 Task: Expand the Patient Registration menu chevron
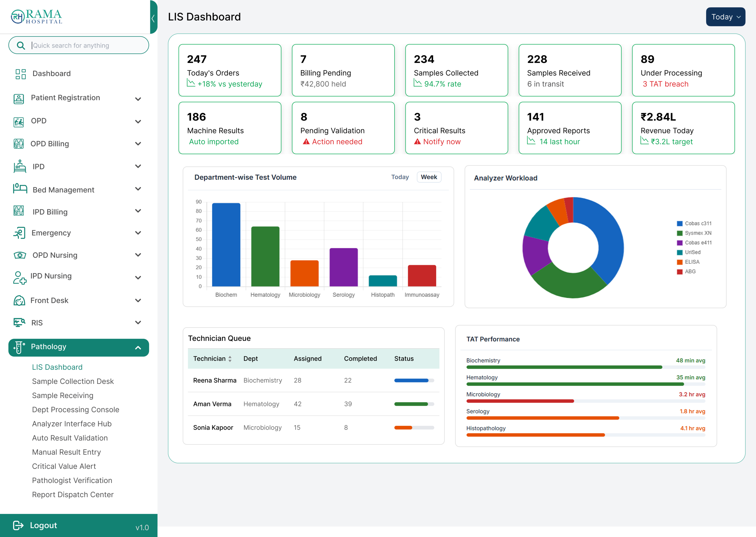(138, 99)
